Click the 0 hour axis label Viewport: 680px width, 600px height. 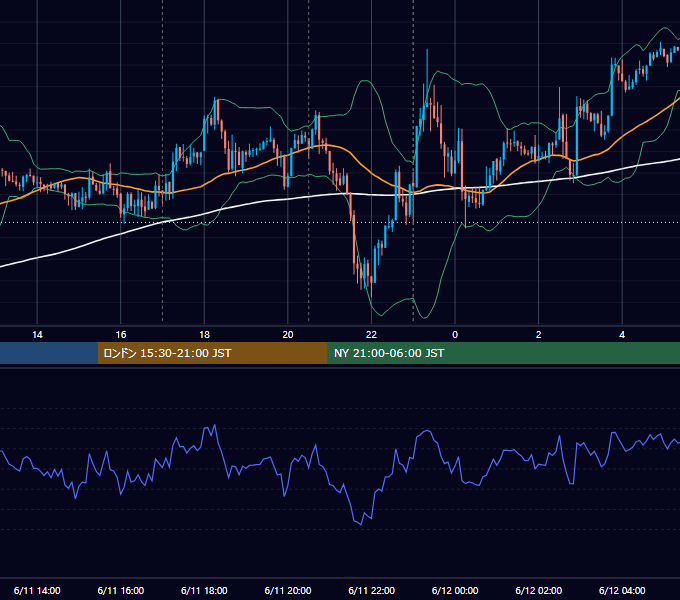(x=455, y=335)
